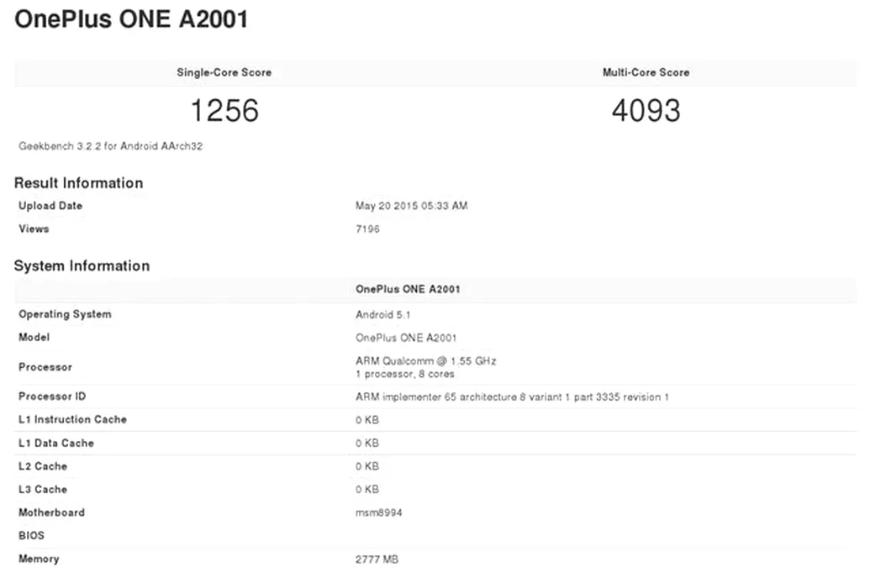Image resolution: width=870 pixels, height=588 pixels.
Task: Click the single-core score value 1256
Action: (224, 110)
